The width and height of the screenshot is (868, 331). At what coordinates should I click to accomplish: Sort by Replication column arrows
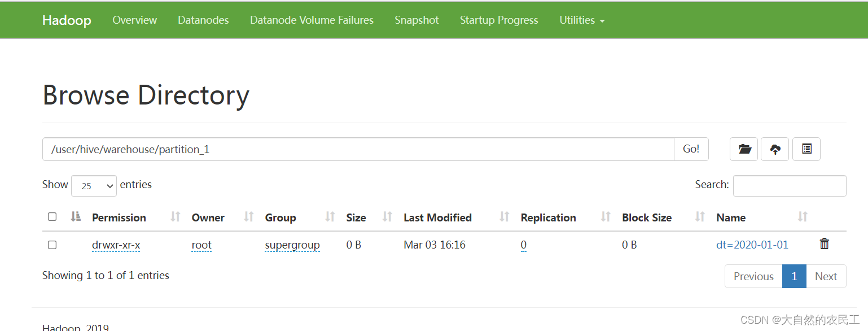pyautogui.click(x=606, y=217)
